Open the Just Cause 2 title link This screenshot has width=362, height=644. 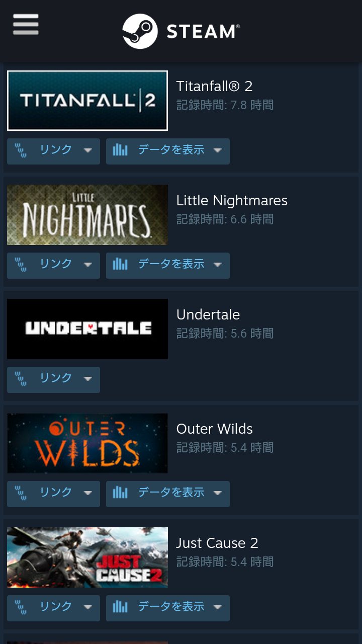[x=217, y=543]
